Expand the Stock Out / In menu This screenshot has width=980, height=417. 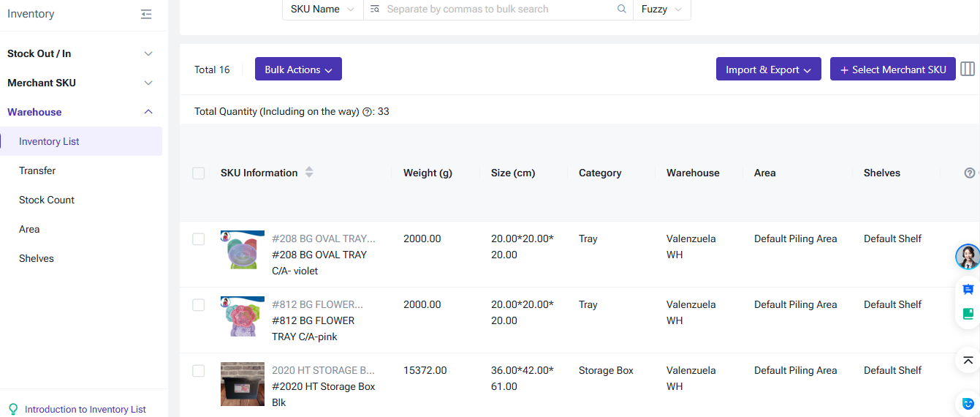[x=81, y=53]
